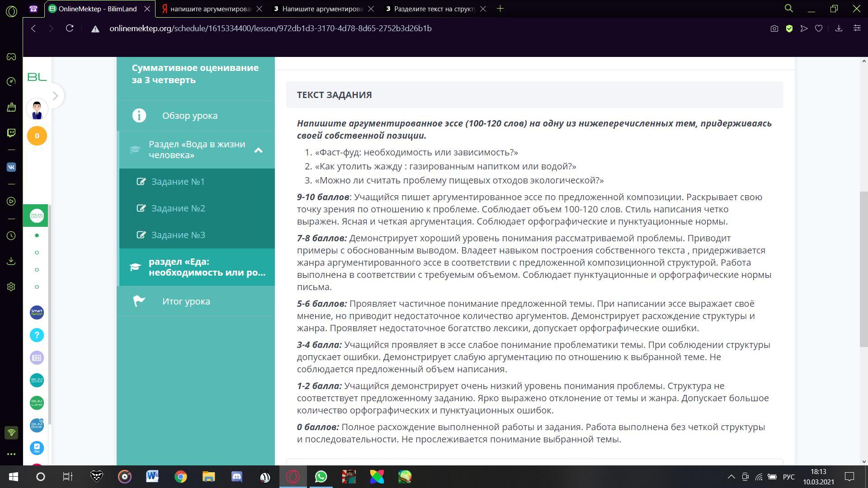Collapse «Вода в жизни человека» section chevron
Screen dimensions: 868x488
pyautogui.click(x=258, y=150)
